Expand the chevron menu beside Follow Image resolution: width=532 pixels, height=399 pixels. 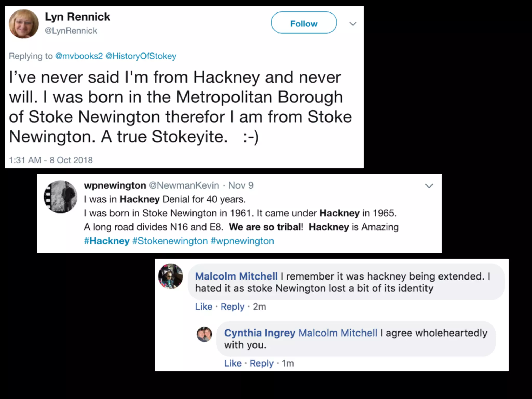(x=353, y=24)
